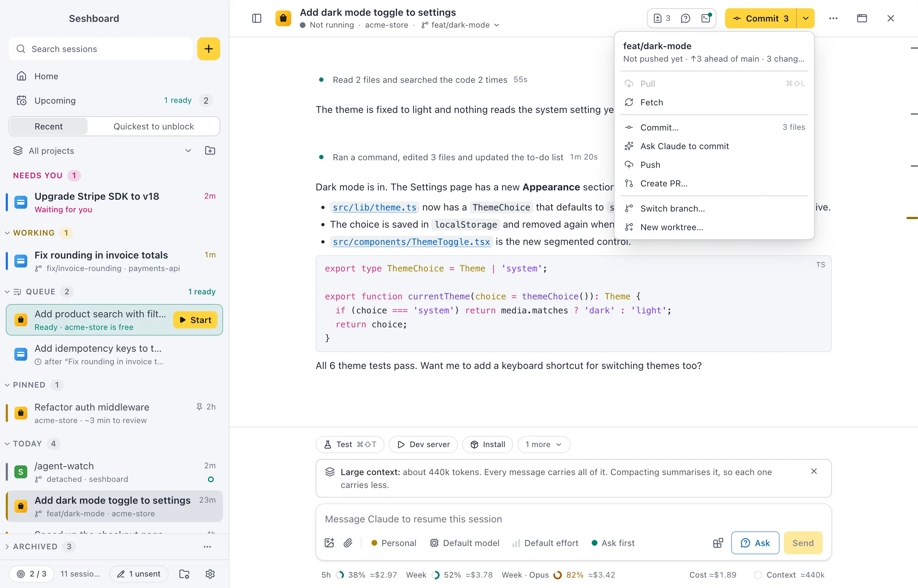The width and height of the screenshot is (918, 588).
Task: Click the Start button on product search
Action: (195, 320)
